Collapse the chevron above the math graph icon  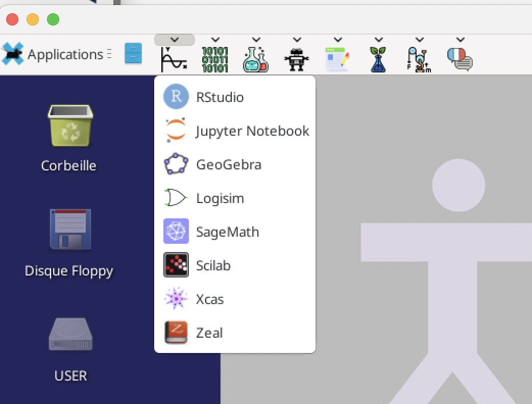pos(175,40)
